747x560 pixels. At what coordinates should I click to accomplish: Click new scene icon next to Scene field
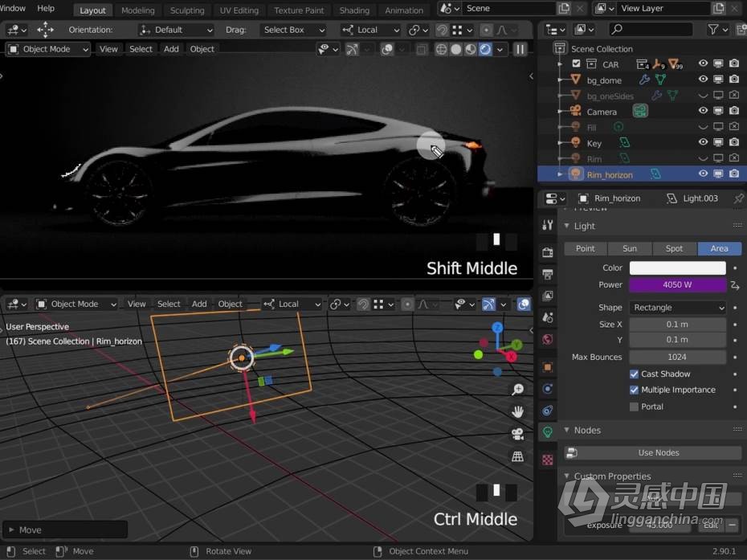pos(564,8)
